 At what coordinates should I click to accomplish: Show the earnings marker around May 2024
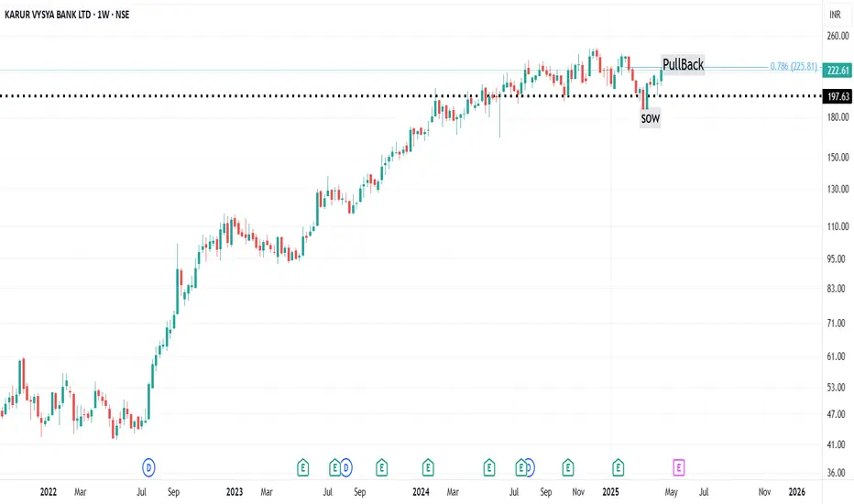click(490, 467)
